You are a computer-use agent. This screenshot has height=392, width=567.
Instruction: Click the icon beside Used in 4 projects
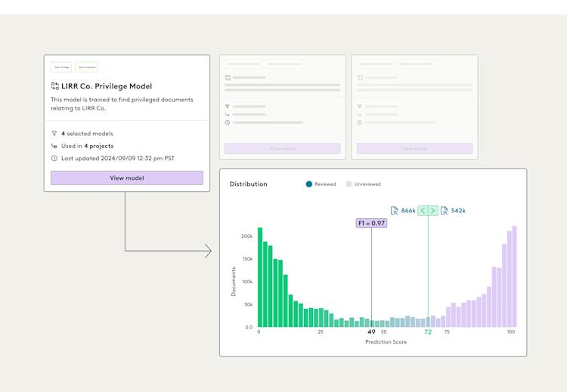point(54,146)
